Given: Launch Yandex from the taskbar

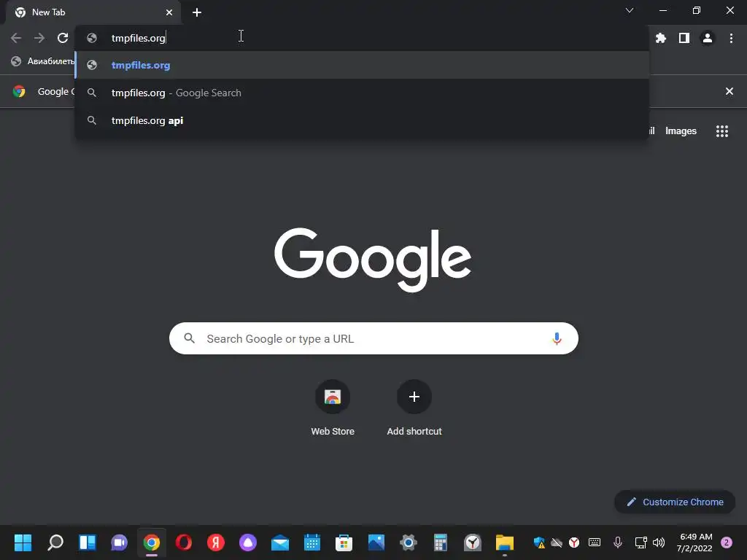Looking at the screenshot, I should (x=216, y=542).
